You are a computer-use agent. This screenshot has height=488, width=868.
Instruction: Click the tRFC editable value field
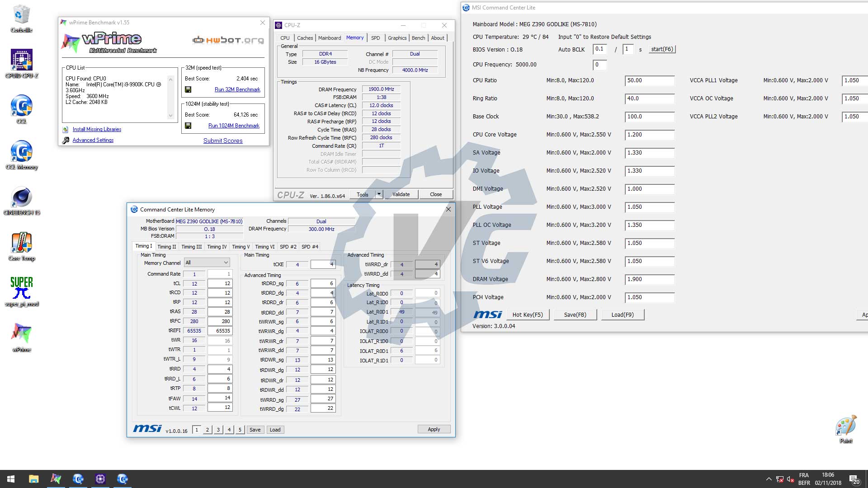pyautogui.click(x=220, y=321)
